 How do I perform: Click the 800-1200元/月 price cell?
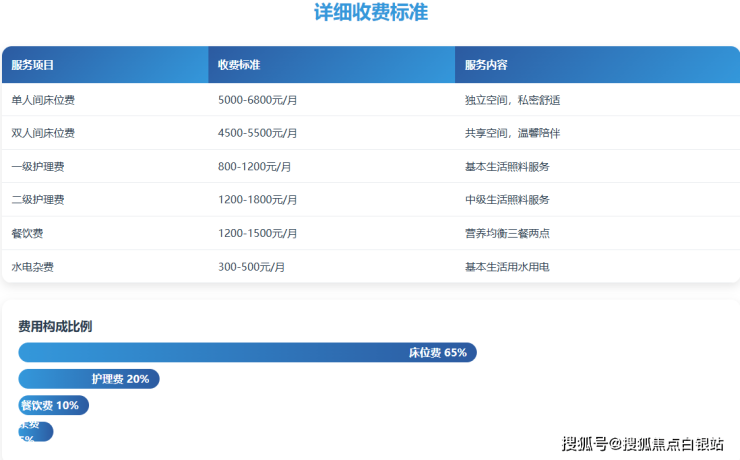[255, 167]
